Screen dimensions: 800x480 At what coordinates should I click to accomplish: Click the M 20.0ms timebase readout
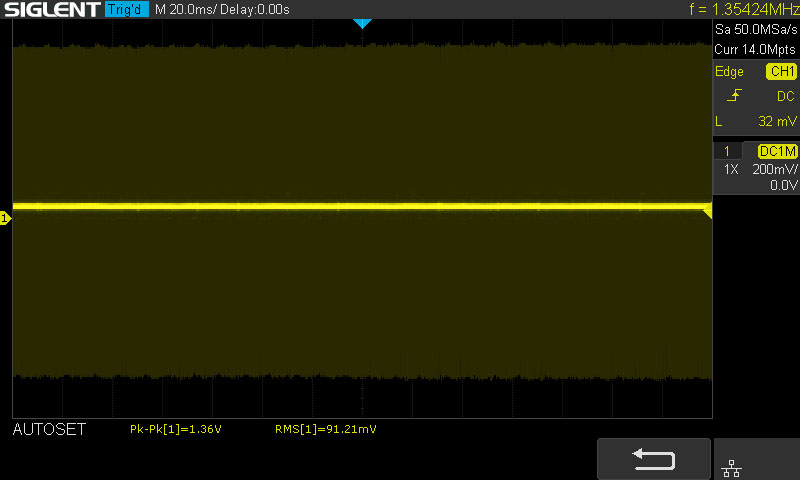tap(185, 10)
